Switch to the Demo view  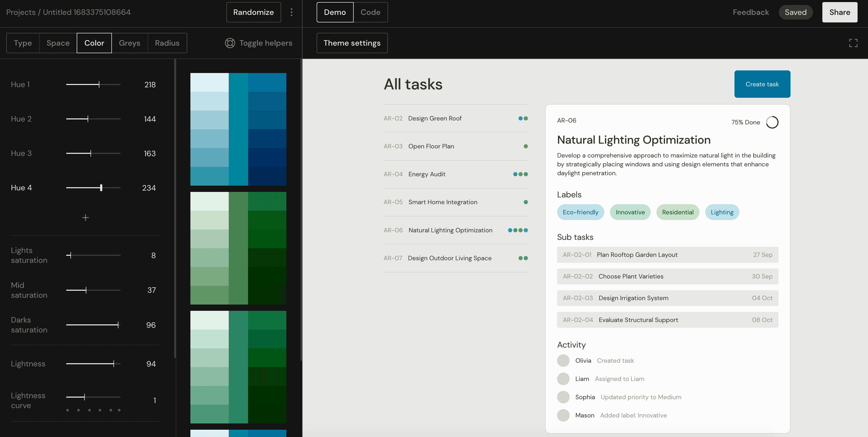335,12
